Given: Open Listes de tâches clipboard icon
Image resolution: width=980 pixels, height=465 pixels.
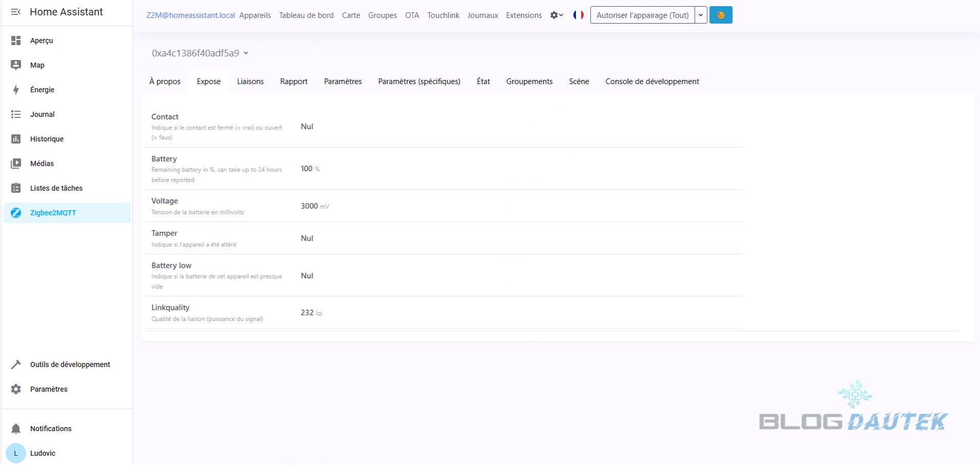Looking at the screenshot, I should [x=16, y=188].
